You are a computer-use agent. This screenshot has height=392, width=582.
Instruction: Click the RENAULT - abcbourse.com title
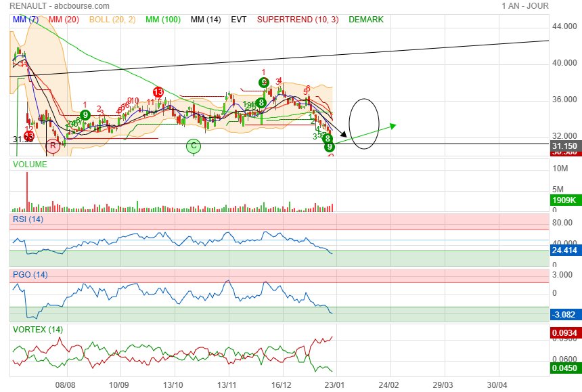click(56, 6)
